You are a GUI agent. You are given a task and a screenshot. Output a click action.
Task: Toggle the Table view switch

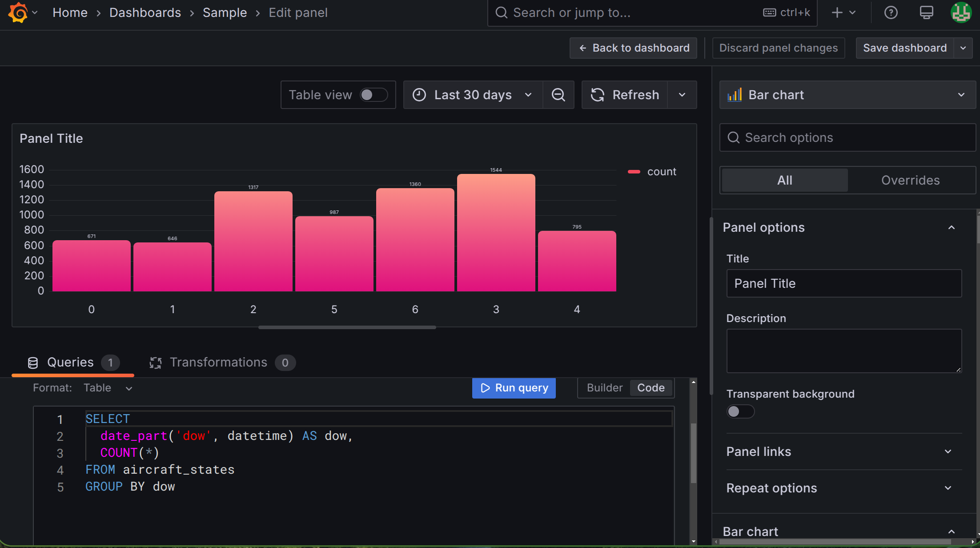point(374,95)
